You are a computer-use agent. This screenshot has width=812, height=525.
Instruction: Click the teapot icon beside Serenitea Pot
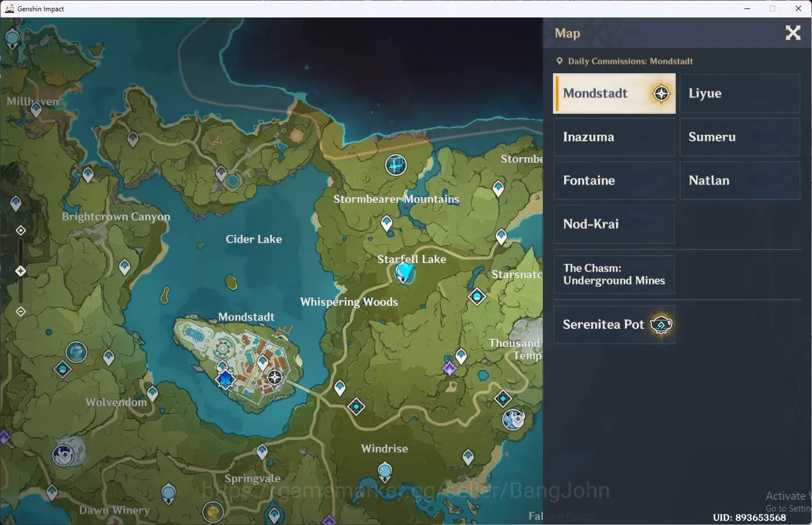point(661,324)
